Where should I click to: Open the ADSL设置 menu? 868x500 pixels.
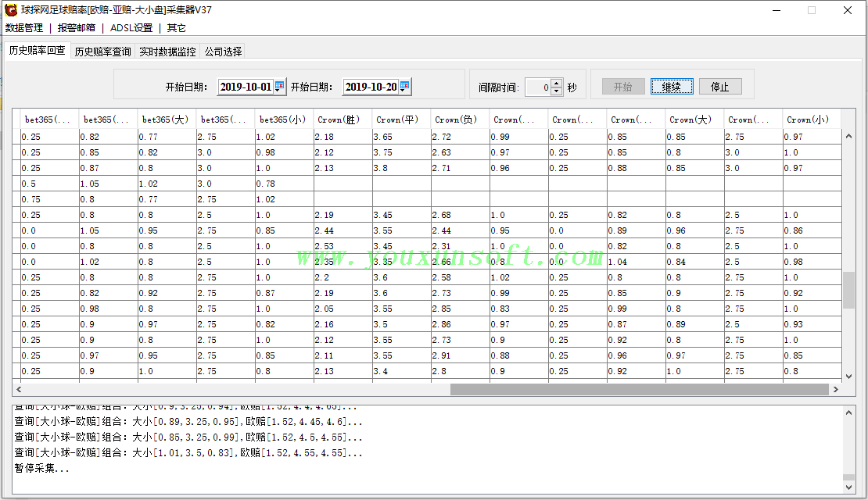(x=131, y=27)
